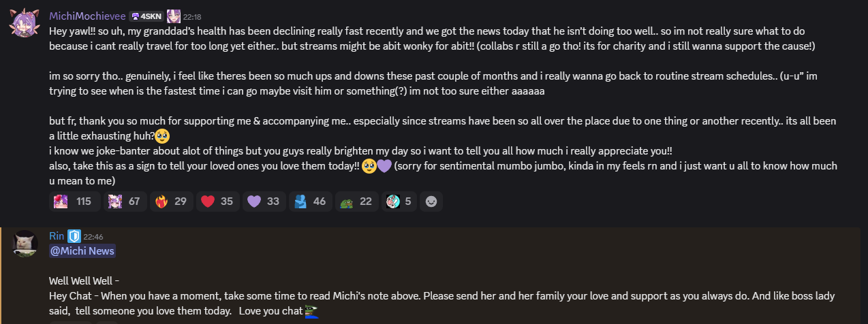This screenshot has width=868, height=324.
Task: Click the red heart reaction with 35
Action: point(217,201)
